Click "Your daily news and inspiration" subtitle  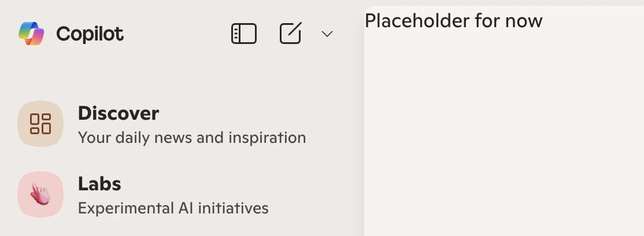[x=192, y=138]
